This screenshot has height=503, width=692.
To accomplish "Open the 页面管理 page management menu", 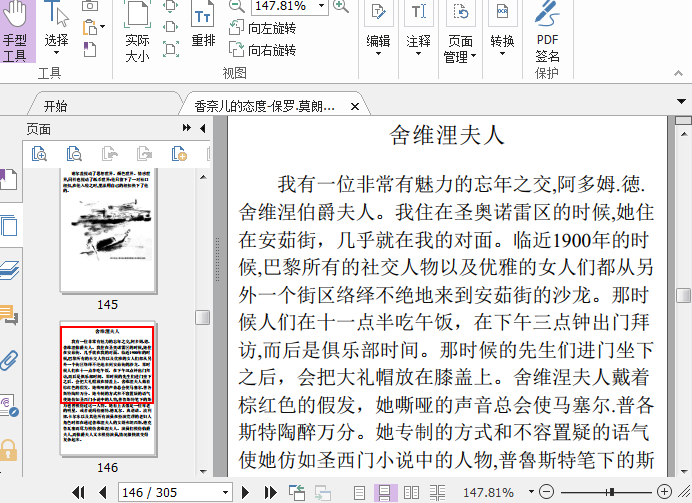I will point(460,33).
